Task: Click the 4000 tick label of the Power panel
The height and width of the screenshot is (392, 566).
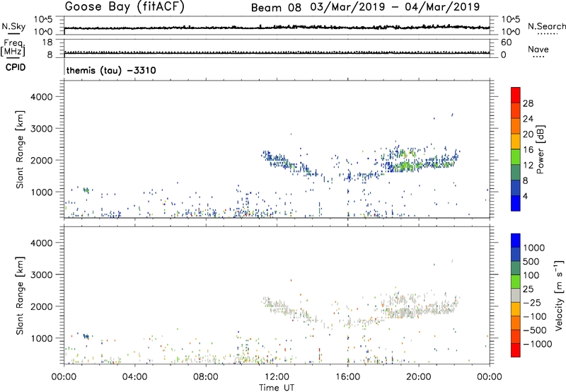Action: (x=42, y=97)
